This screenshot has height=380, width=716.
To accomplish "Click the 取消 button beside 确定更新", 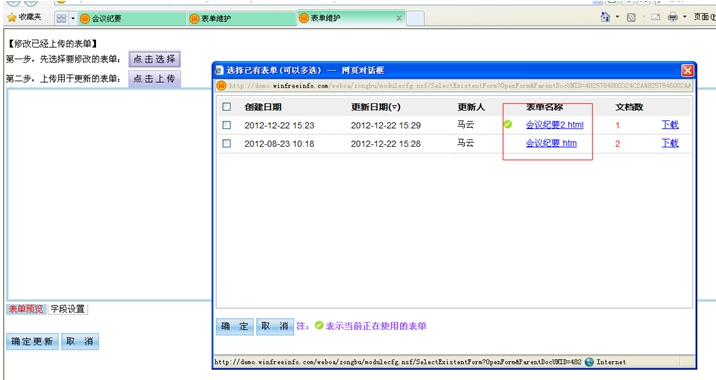I will click(x=80, y=341).
